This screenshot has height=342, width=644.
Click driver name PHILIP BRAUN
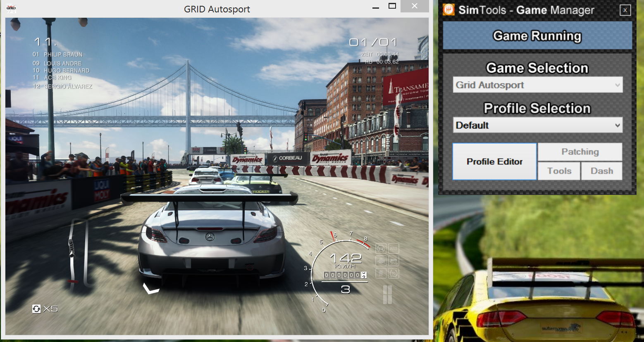tap(63, 55)
